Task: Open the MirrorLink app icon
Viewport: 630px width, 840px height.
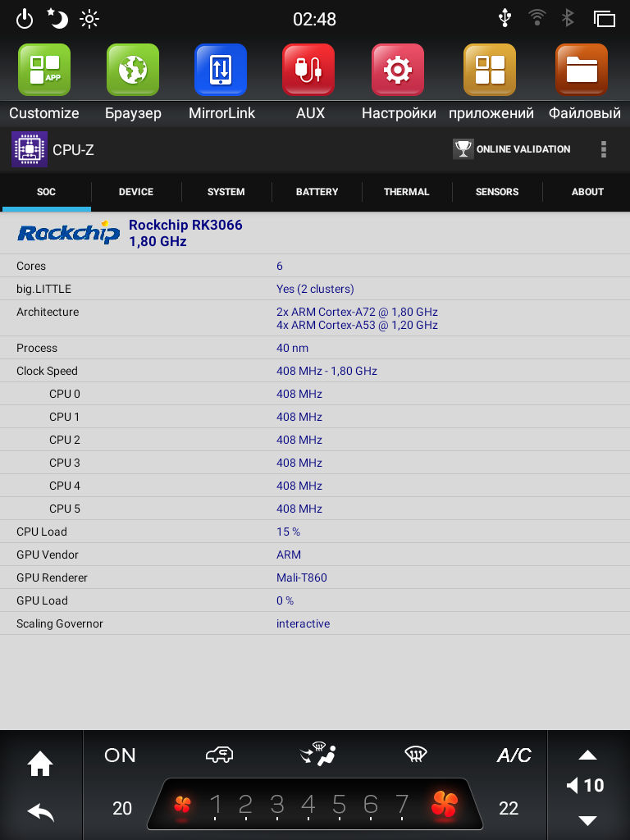Action: (221, 70)
